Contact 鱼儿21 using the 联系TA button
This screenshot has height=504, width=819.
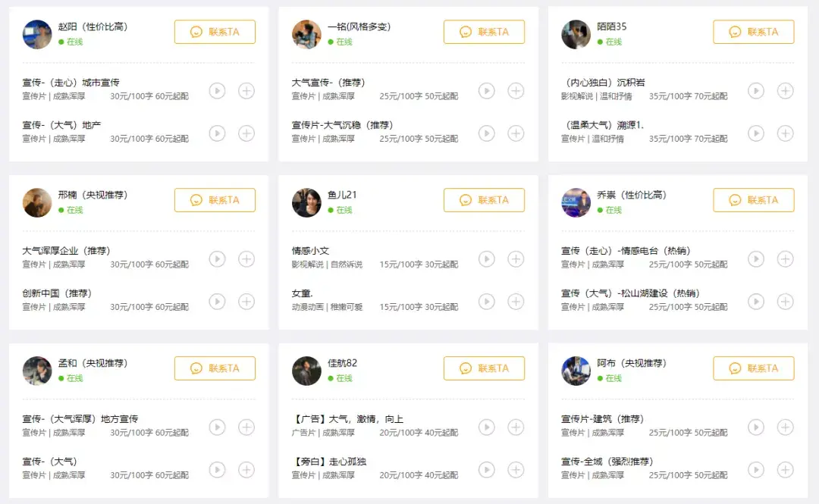(484, 199)
